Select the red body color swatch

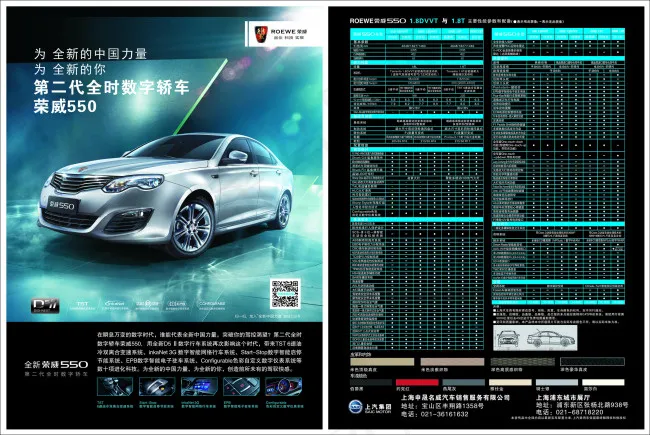point(417,382)
